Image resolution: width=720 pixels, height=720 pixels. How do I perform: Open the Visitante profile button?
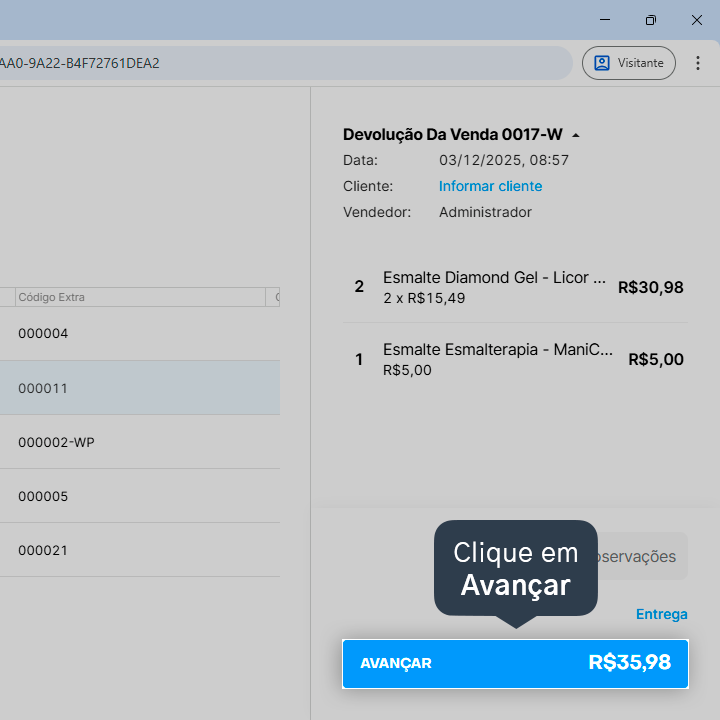629,63
